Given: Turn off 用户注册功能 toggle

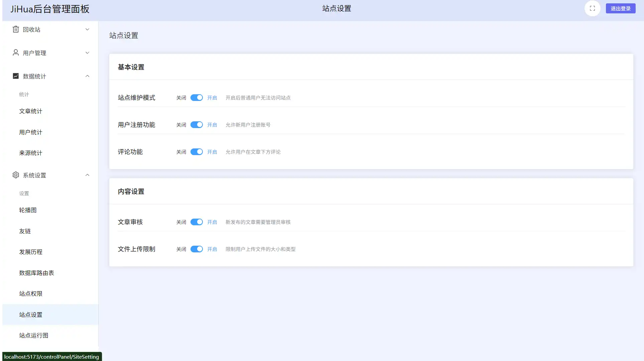Looking at the screenshot, I should (197, 125).
